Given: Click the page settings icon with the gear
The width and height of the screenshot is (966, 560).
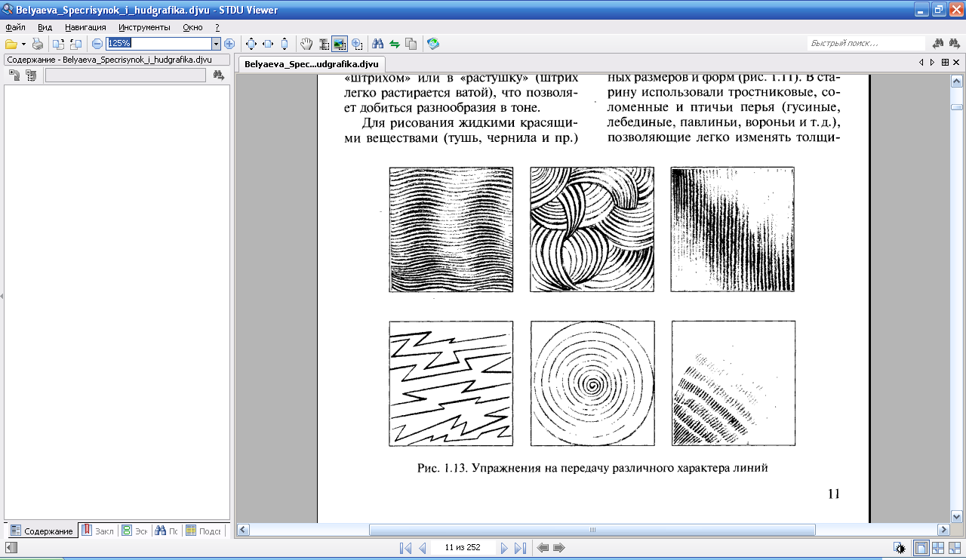Looking at the screenshot, I should [x=899, y=548].
